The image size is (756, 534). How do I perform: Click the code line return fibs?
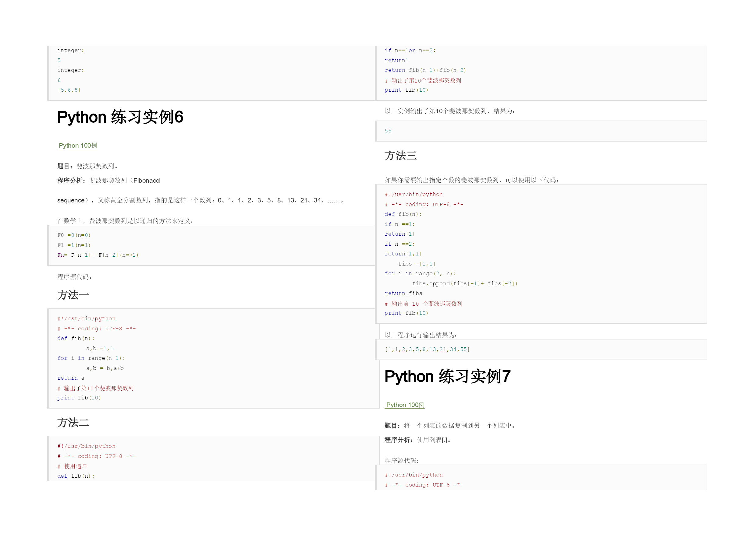point(403,293)
